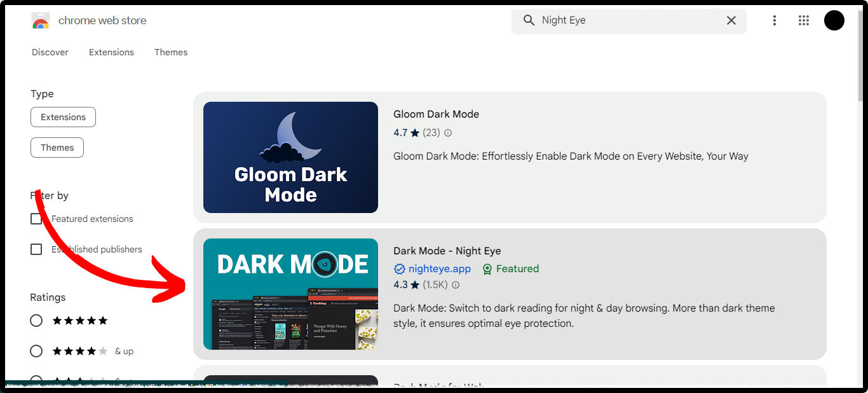Image resolution: width=868 pixels, height=393 pixels.
Task: Filter type by Themes
Action: point(57,148)
